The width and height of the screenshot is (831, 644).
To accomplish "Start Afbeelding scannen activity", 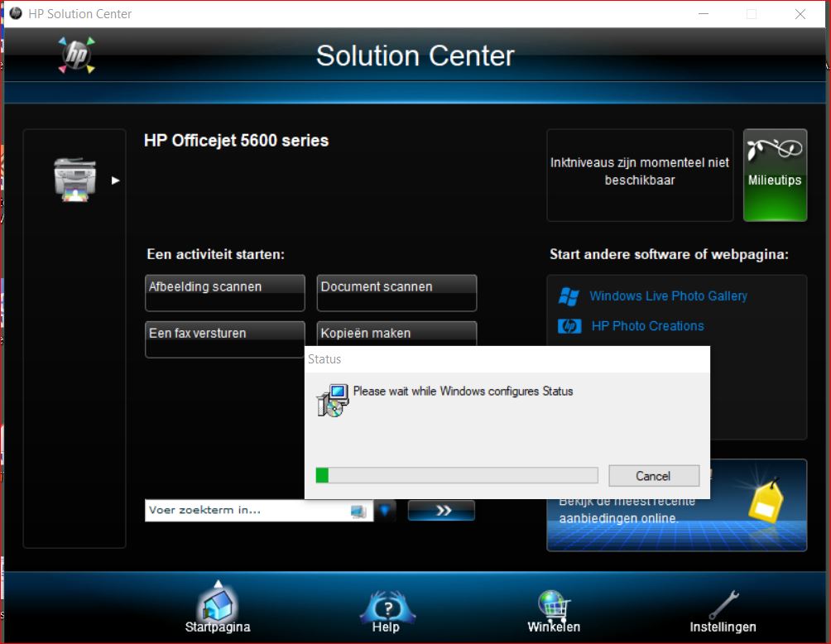I will point(224,293).
